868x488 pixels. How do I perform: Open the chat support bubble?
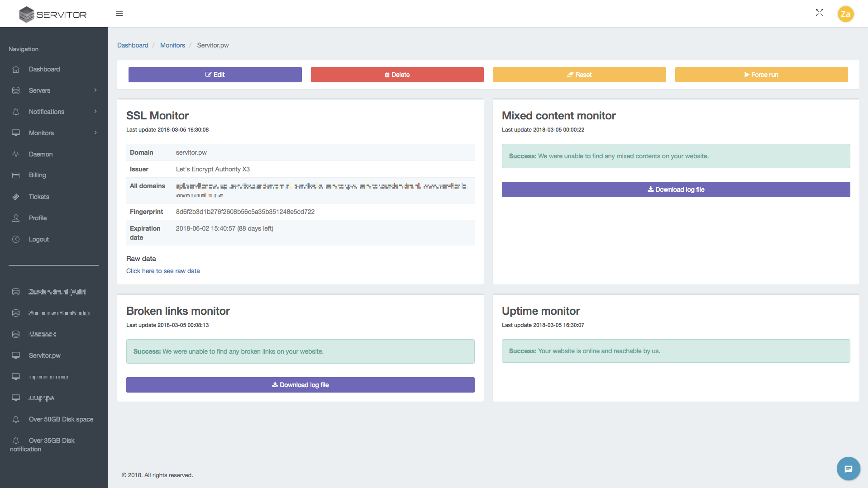point(848,469)
